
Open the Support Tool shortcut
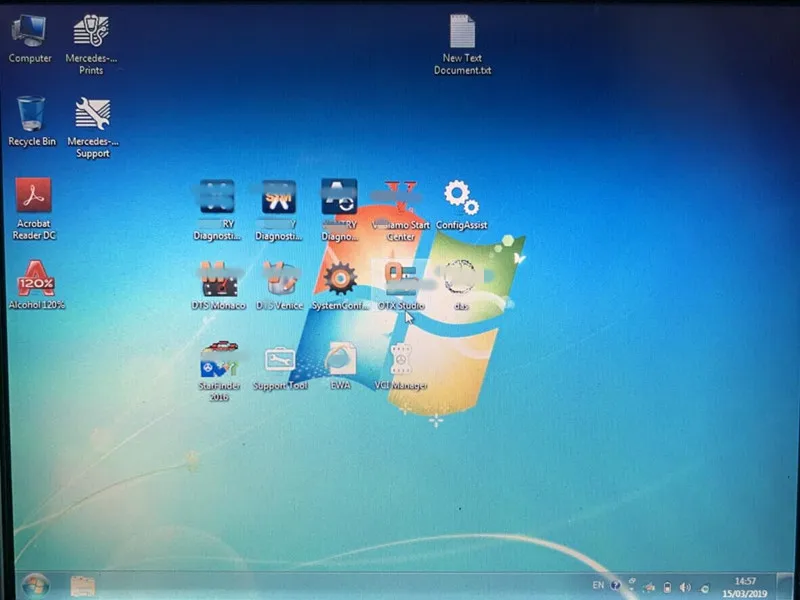pos(280,368)
